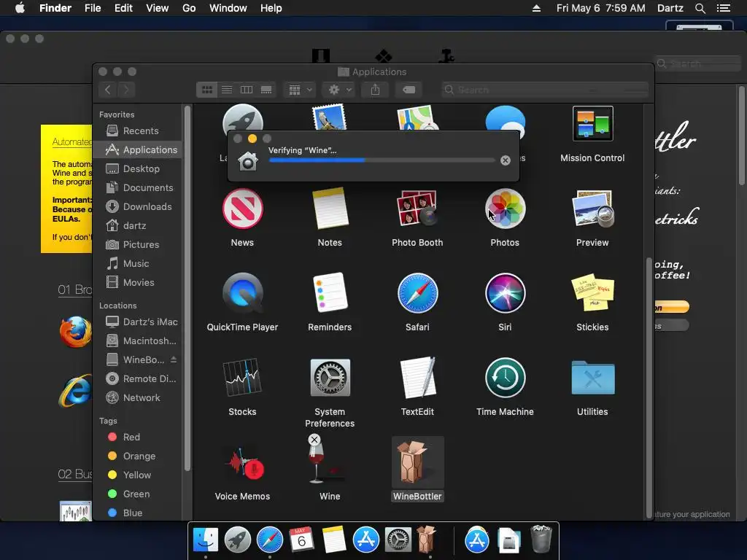Select the Safari app in Applications
The width and height of the screenshot is (747, 560).
click(x=417, y=293)
